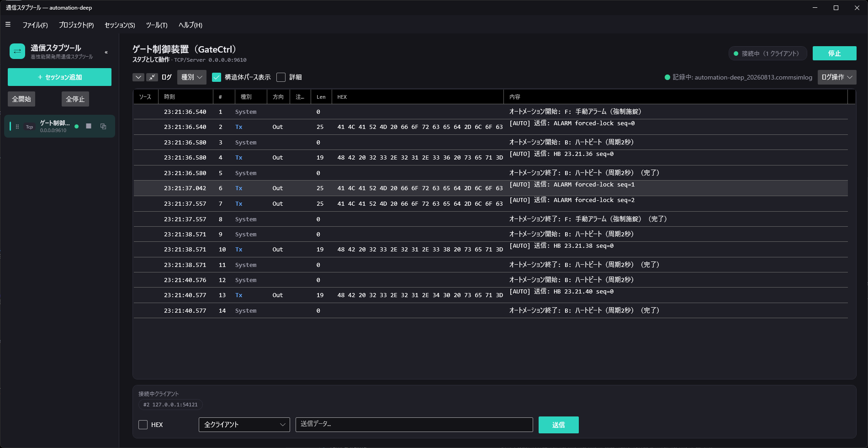The height and width of the screenshot is (448, 868).
Task: Click the 接続中 (1 クライアント) status badge
Action: (x=768, y=53)
